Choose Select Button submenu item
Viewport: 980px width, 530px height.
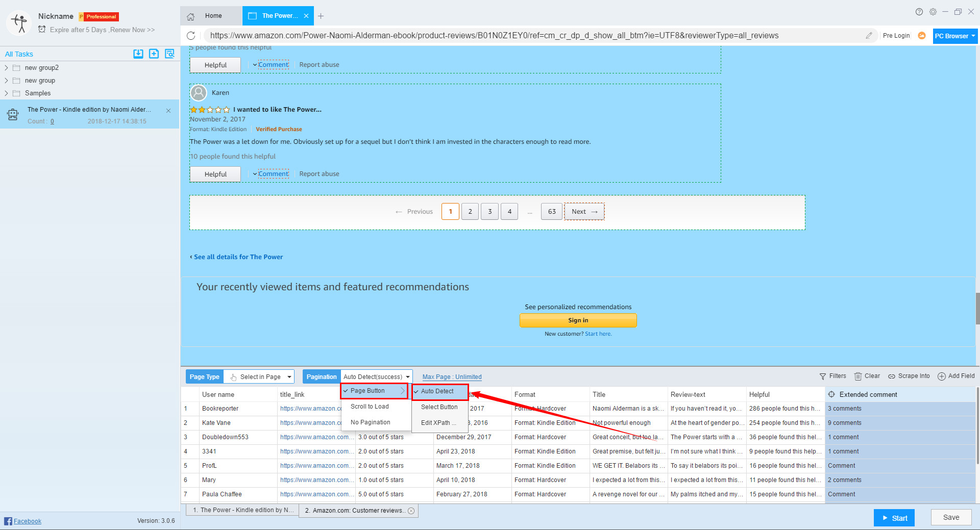point(439,407)
